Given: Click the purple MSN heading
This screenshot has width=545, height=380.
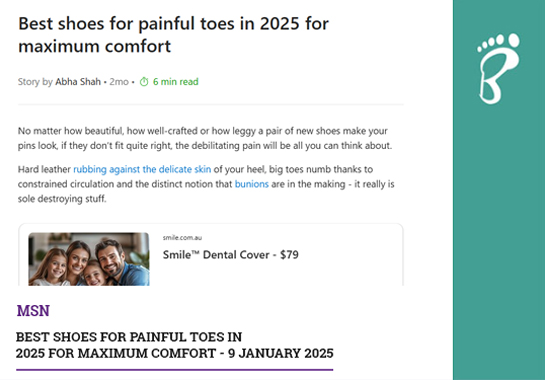Looking at the screenshot, I should [33, 310].
